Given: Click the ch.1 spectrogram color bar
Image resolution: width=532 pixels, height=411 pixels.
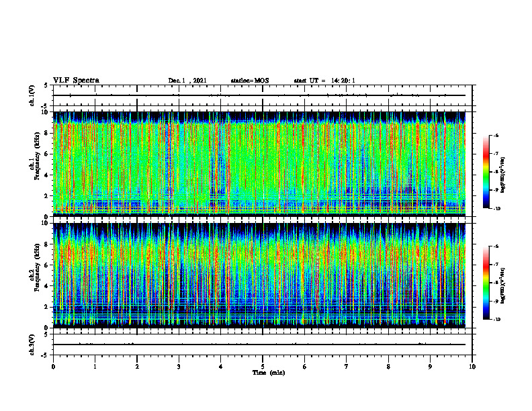Looking at the screenshot, I should tap(486, 172).
